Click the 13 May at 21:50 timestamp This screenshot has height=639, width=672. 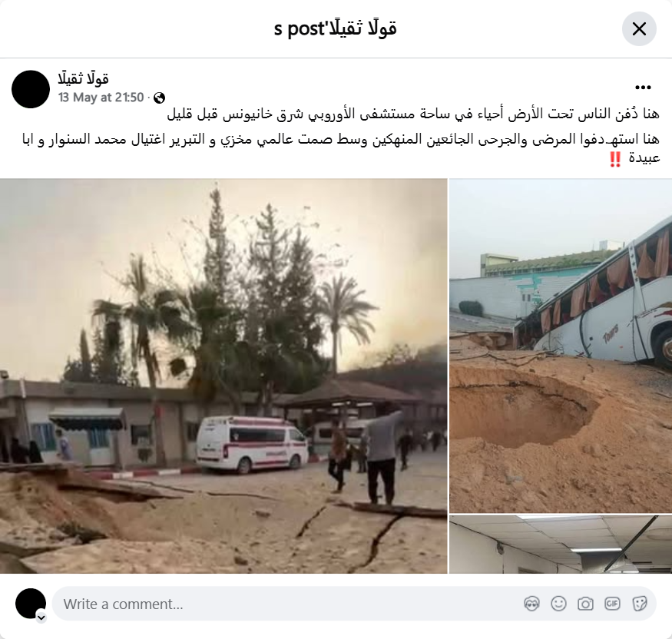coord(101,98)
